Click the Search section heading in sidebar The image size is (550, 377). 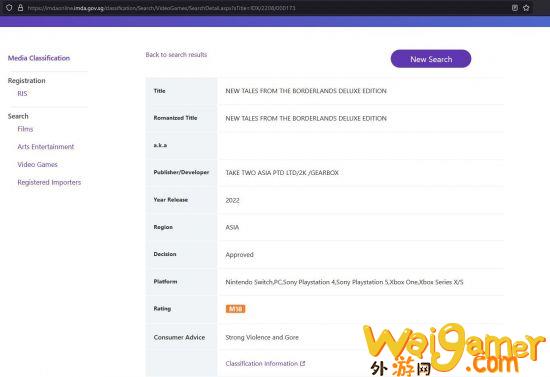[18, 116]
